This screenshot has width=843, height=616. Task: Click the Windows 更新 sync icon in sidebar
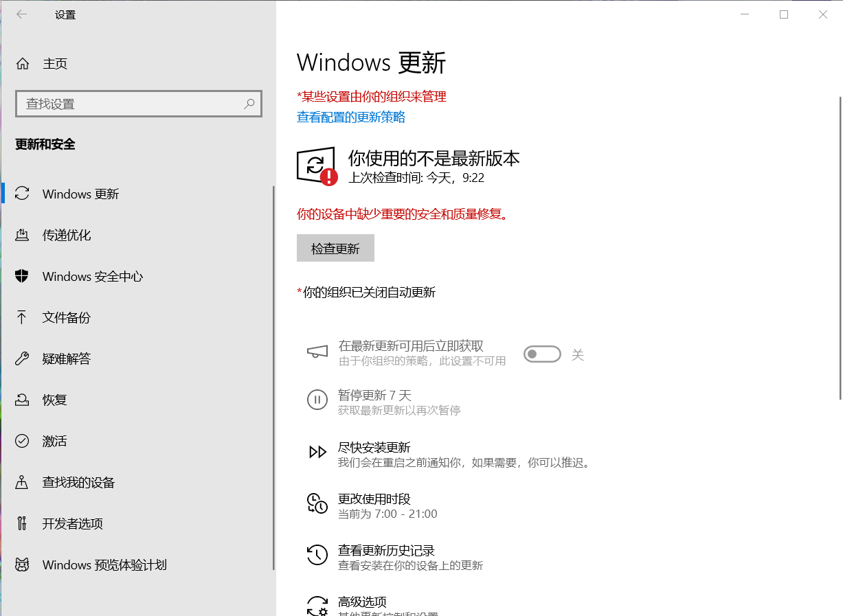click(x=22, y=194)
